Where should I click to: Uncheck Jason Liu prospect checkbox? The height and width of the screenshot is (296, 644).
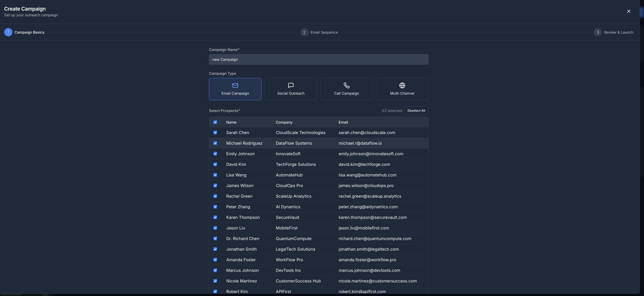click(x=215, y=228)
